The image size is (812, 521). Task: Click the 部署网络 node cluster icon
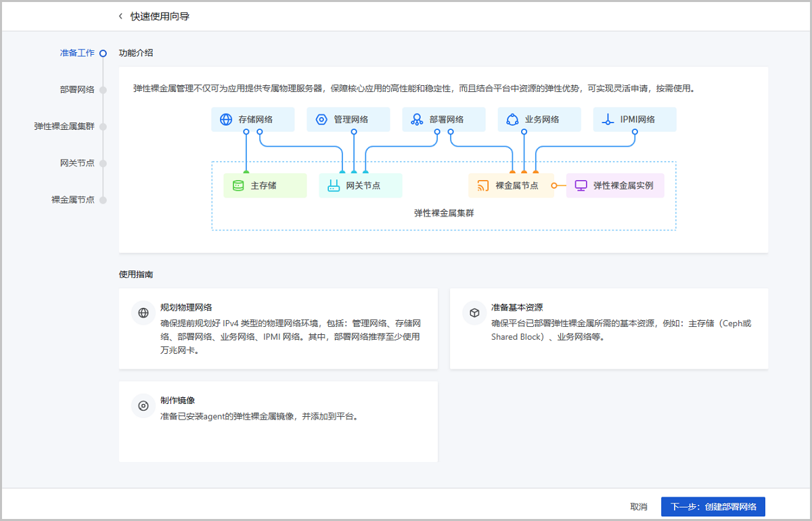point(417,120)
